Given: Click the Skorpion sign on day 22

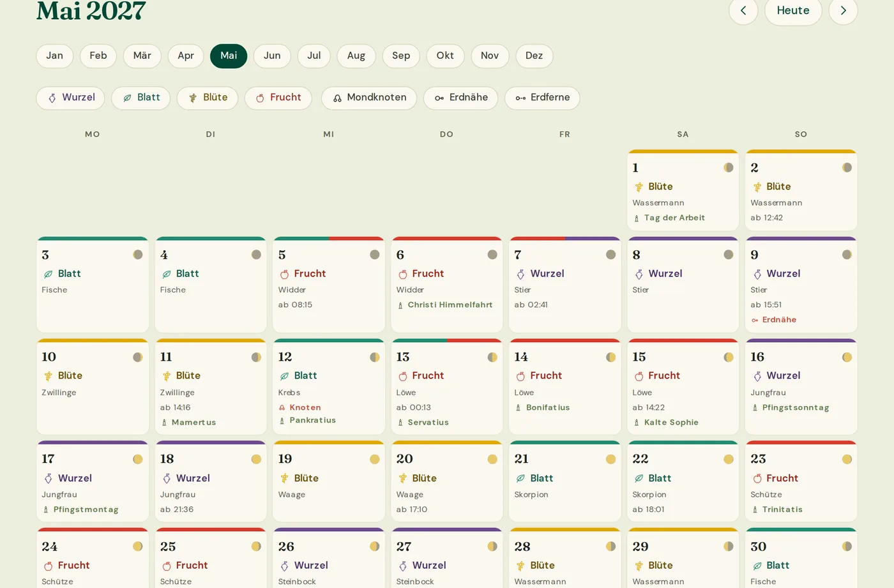Looking at the screenshot, I should (649, 495).
